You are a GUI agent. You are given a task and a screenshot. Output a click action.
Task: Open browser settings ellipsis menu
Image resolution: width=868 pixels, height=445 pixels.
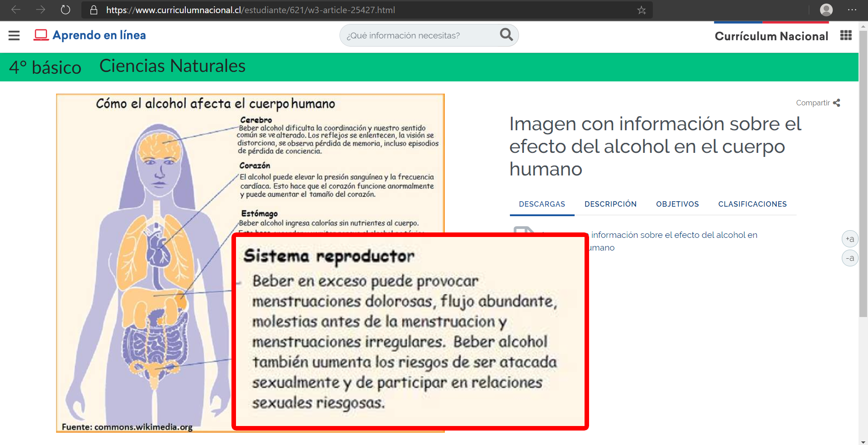coord(852,10)
